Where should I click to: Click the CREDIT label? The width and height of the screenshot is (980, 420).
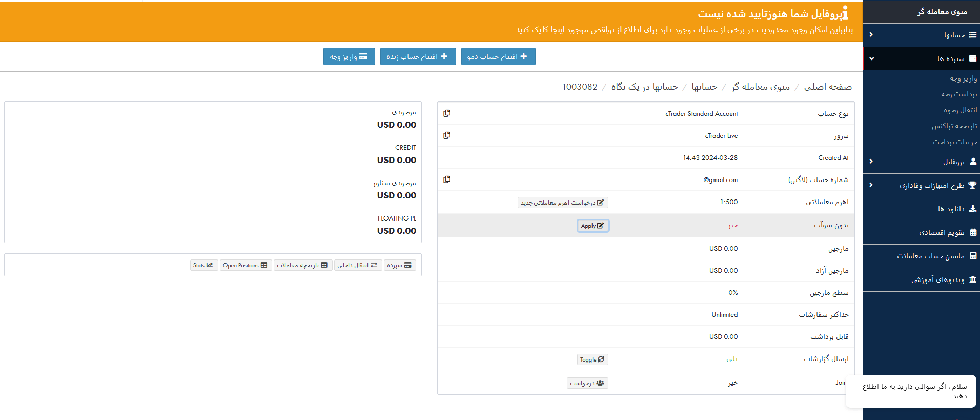pos(405,148)
